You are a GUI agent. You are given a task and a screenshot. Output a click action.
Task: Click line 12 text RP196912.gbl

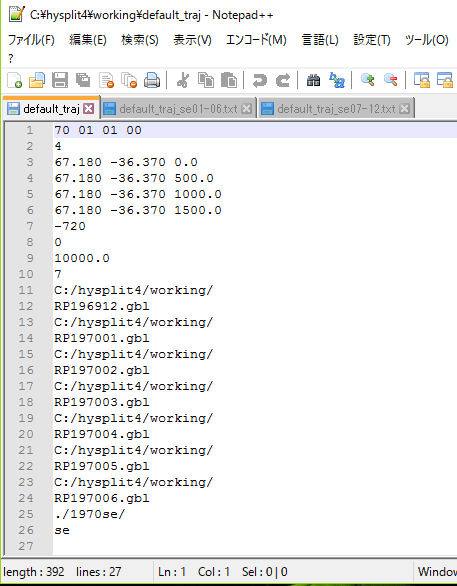point(102,306)
